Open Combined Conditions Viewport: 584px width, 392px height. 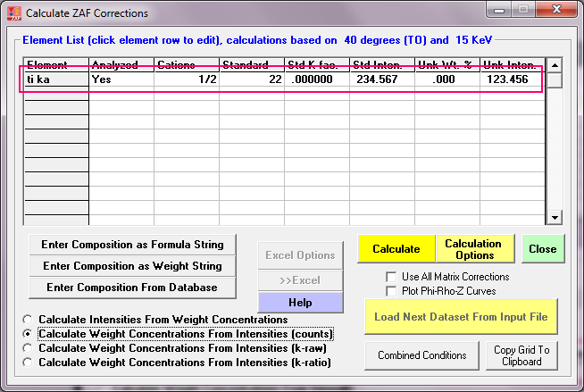(x=421, y=355)
